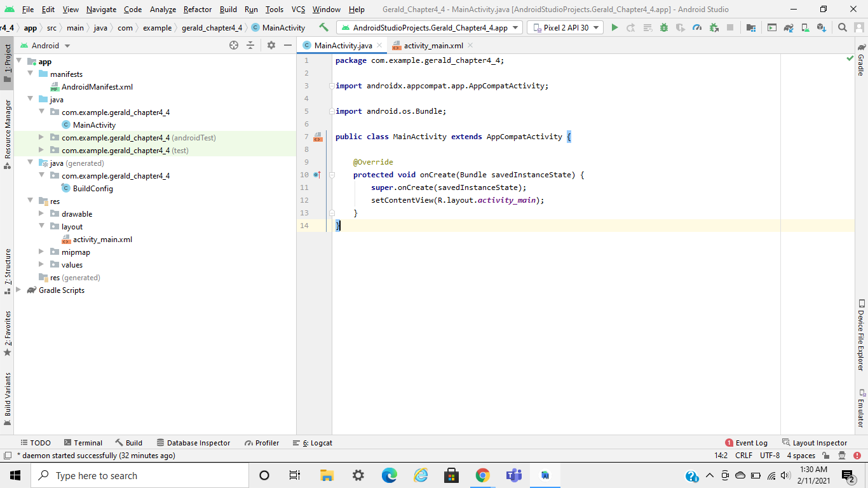Viewport: 868px width, 488px height.
Task: Click the override gutter icon on line 10
Action: click(317, 175)
